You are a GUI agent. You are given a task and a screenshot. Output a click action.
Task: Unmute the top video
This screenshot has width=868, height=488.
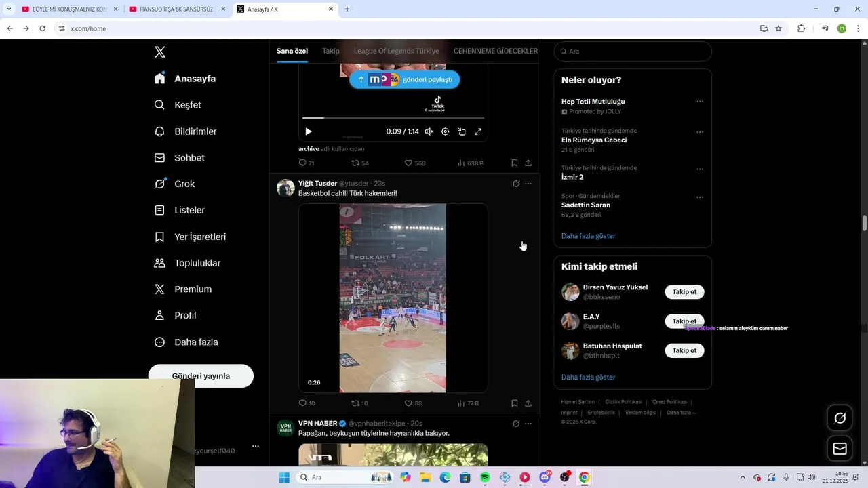point(429,131)
